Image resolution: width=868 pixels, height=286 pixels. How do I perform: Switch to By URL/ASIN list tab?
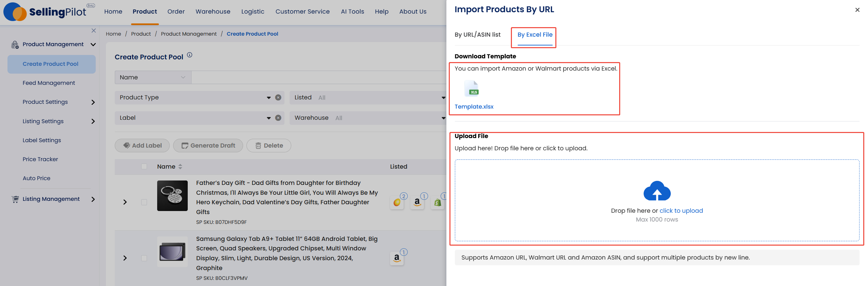pyautogui.click(x=477, y=35)
